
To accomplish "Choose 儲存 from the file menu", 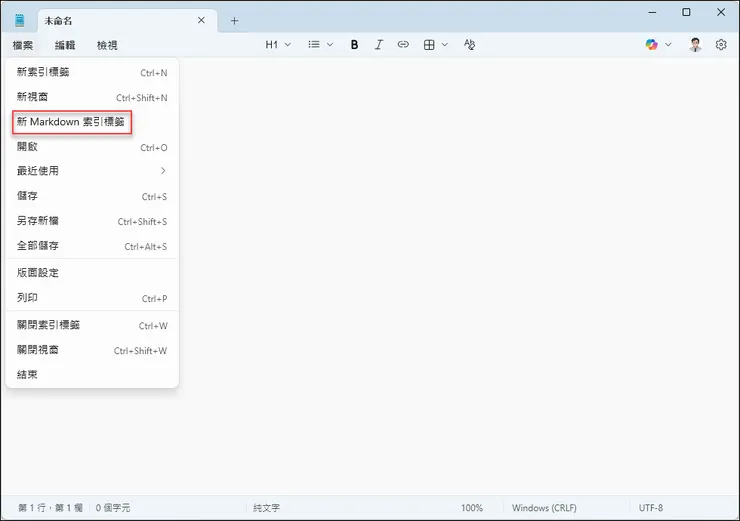I will 92,196.
